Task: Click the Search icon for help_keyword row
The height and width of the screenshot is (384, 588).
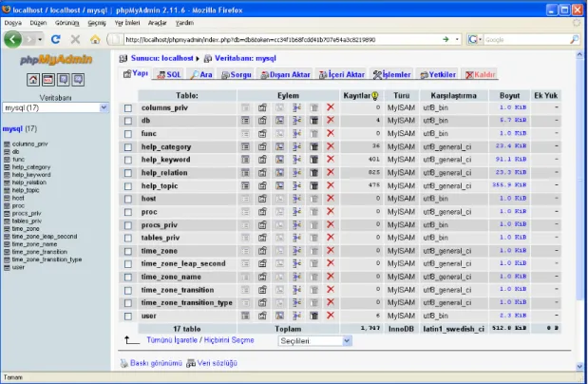Action: pos(279,160)
